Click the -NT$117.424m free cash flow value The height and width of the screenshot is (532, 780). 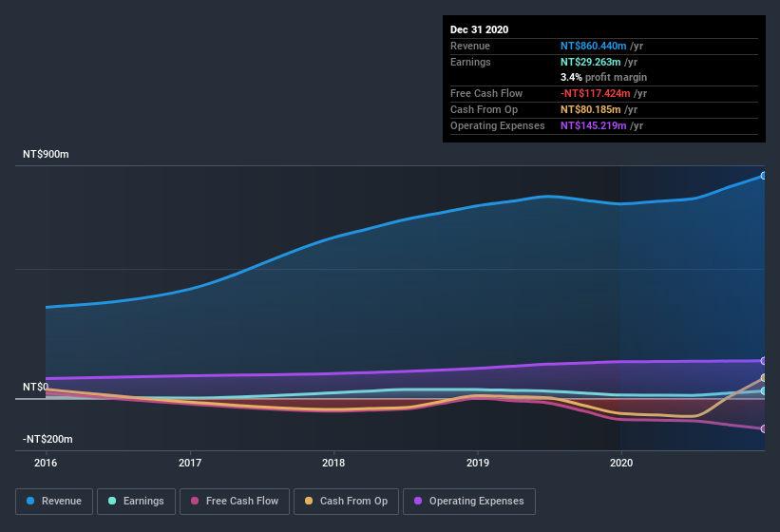596,93
